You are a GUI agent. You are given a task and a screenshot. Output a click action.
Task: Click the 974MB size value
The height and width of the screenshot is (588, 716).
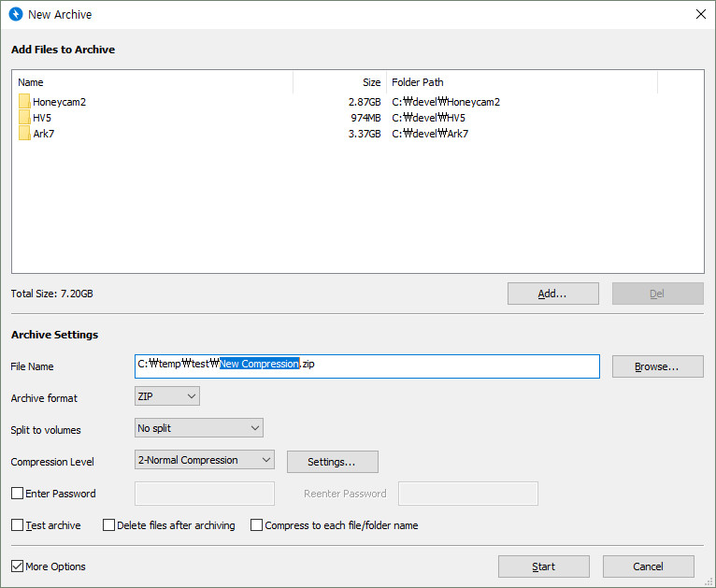[x=365, y=118]
